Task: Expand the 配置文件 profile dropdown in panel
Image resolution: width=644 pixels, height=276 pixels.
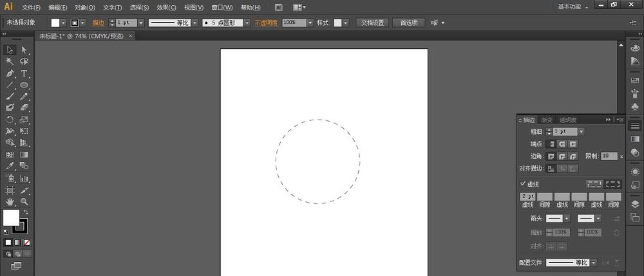Action: (593, 262)
